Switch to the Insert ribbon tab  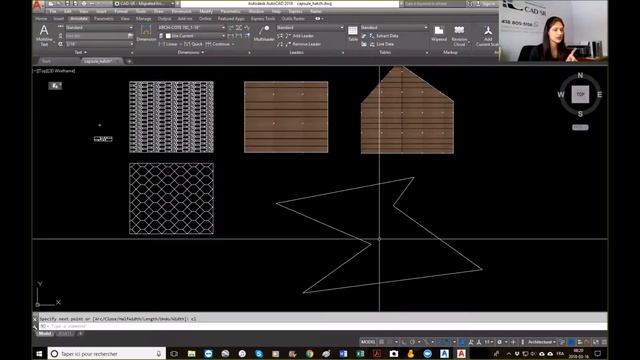(59, 19)
